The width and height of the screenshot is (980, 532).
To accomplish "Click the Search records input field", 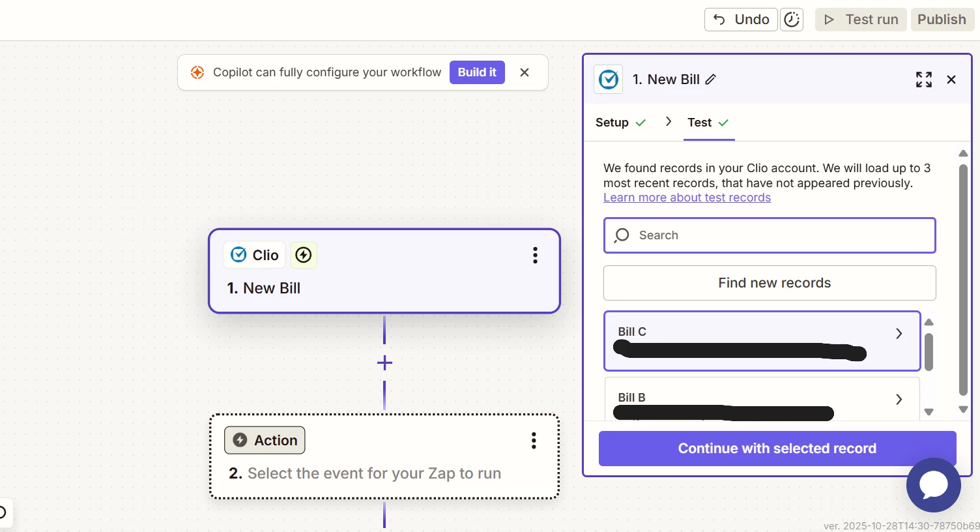I will [x=770, y=235].
